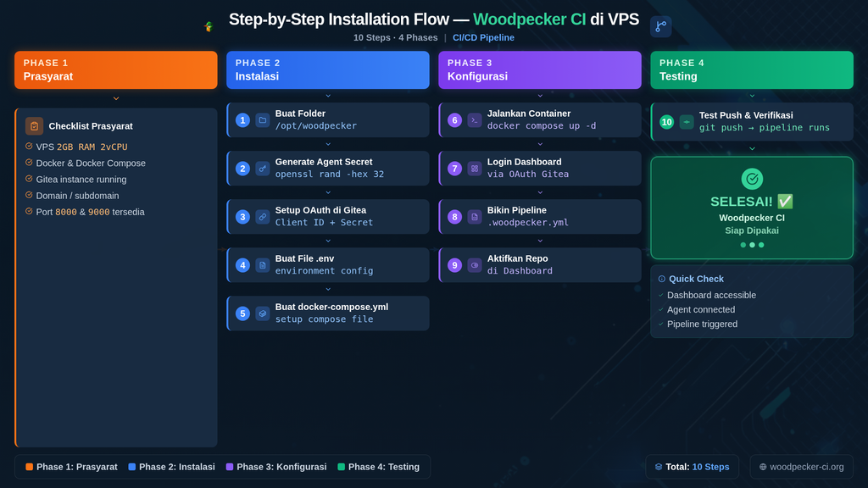Screen dimensions: 868x488
Task: Click the clipboard icon in Checklist Prasyarat
Action: click(x=34, y=126)
